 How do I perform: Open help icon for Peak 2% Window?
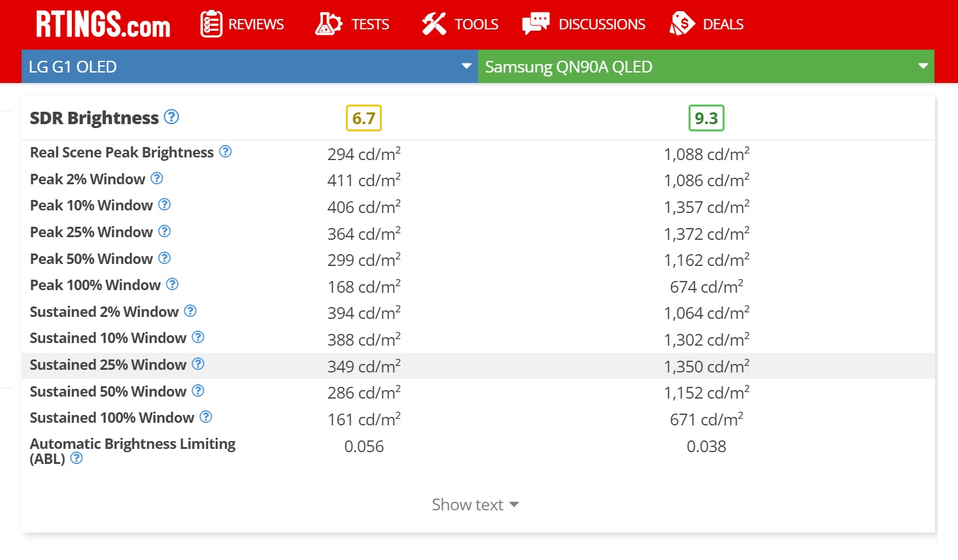156,178
